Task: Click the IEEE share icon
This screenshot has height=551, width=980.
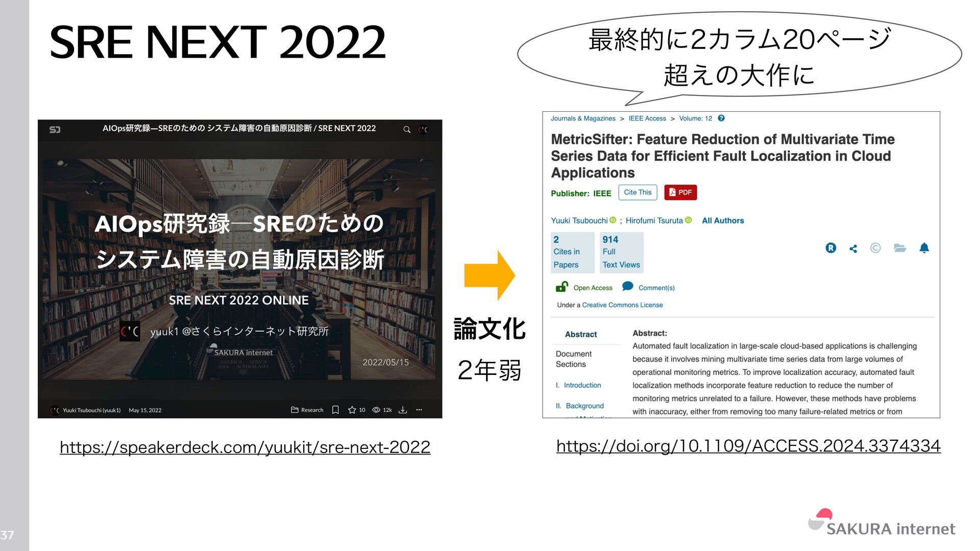Action: point(853,248)
